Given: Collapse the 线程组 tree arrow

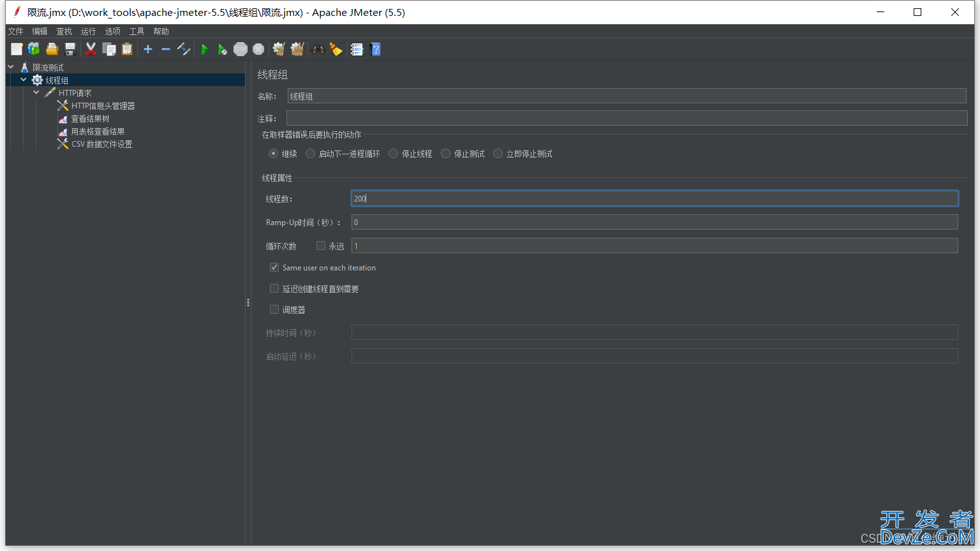Looking at the screenshot, I should click(x=24, y=80).
